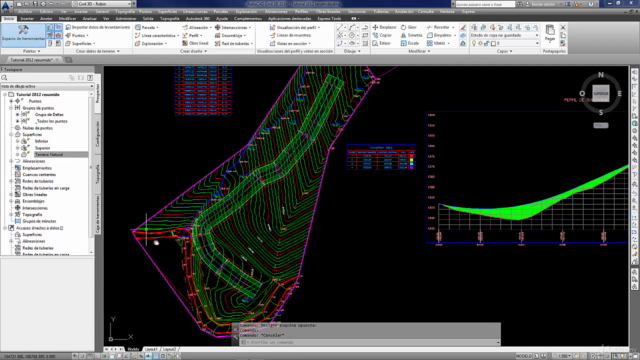The width and height of the screenshot is (640, 360).
Task: Click the keyword search input field
Action: (x=485, y=4)
